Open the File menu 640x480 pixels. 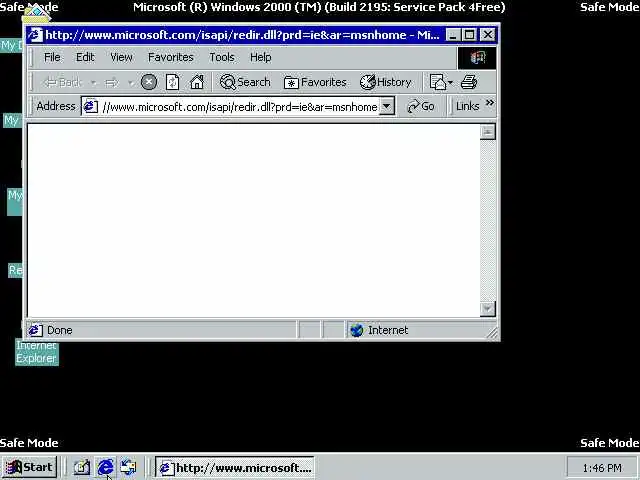click(52, 57)
